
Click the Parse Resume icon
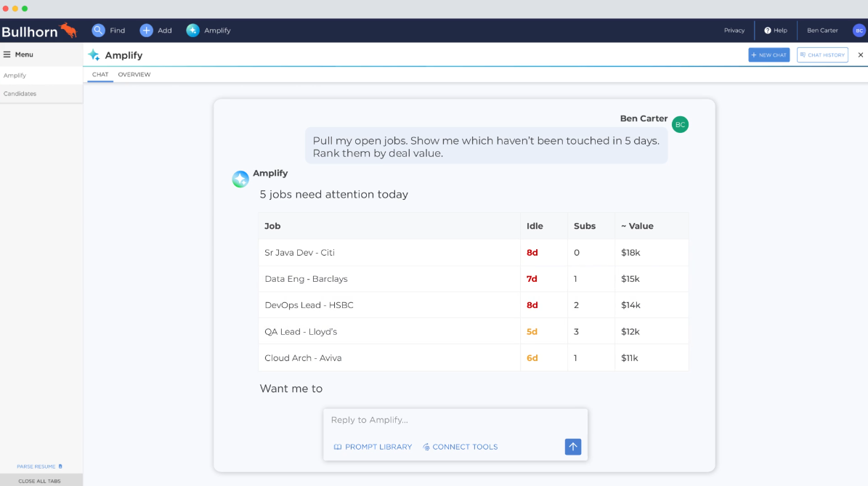tap(60, 466)
